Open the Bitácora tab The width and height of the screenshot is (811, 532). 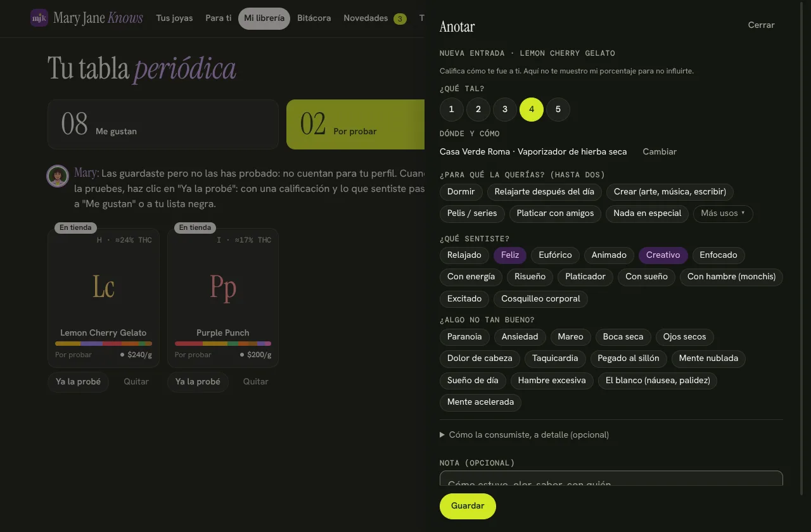[x=314, y=18]
